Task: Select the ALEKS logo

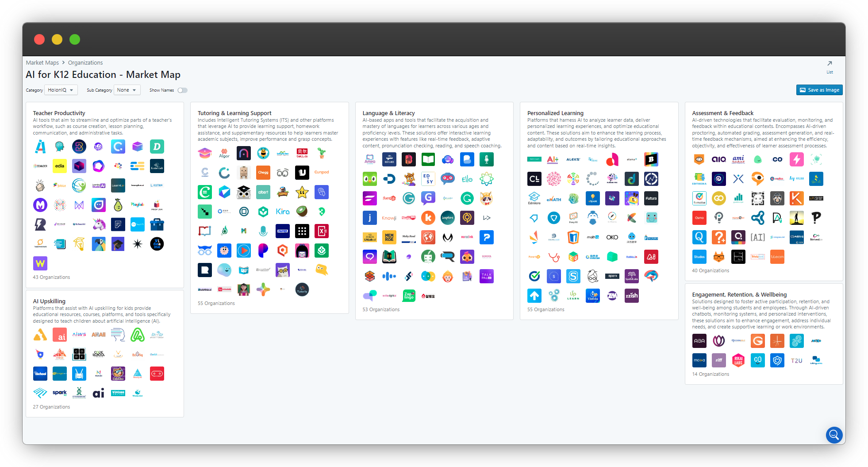Action: pos(573,159)
